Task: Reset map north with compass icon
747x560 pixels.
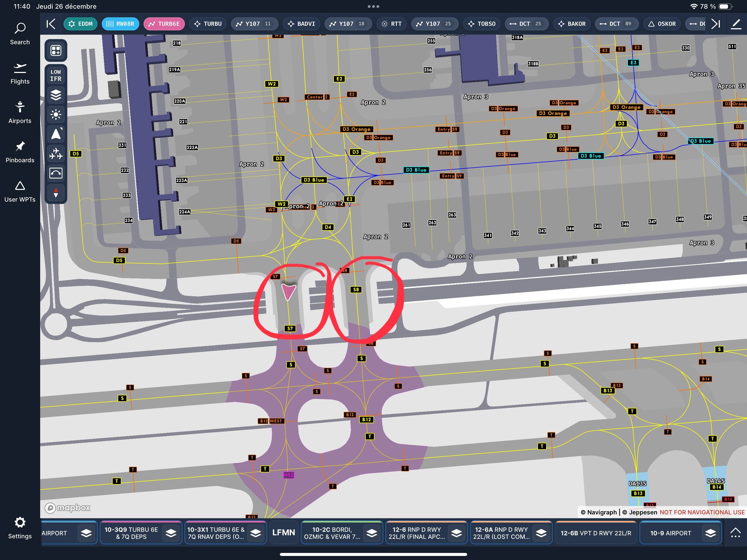Action: click(56, 193)
